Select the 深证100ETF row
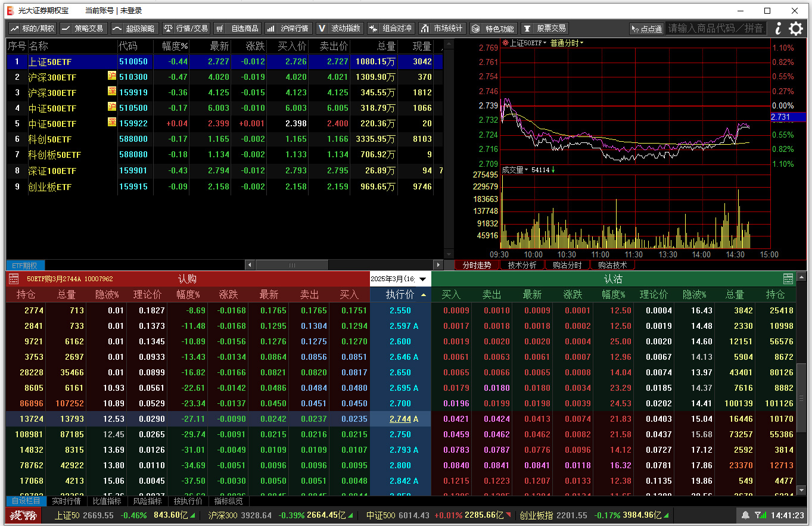 point(225,170)
